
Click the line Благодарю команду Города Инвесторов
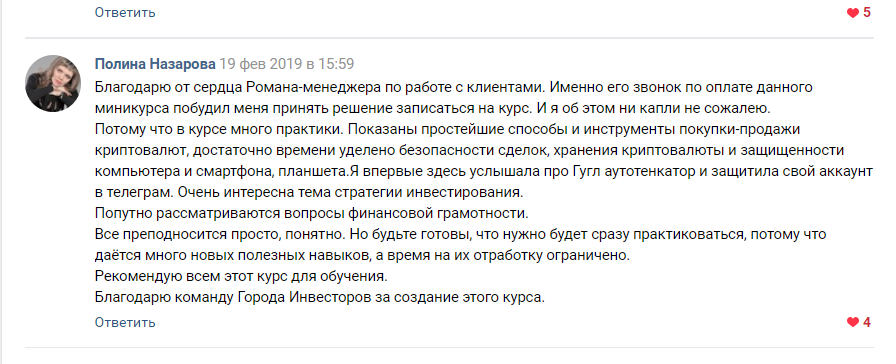click(320, 298)
